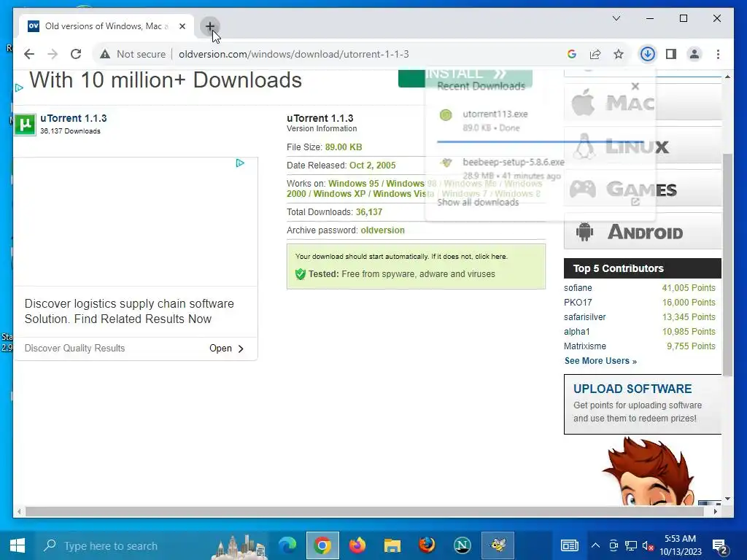Click the oldversion.com URL in the address bar
Image resolution: width=747 pixels, height=560 pixels.
tap(293, 54)
